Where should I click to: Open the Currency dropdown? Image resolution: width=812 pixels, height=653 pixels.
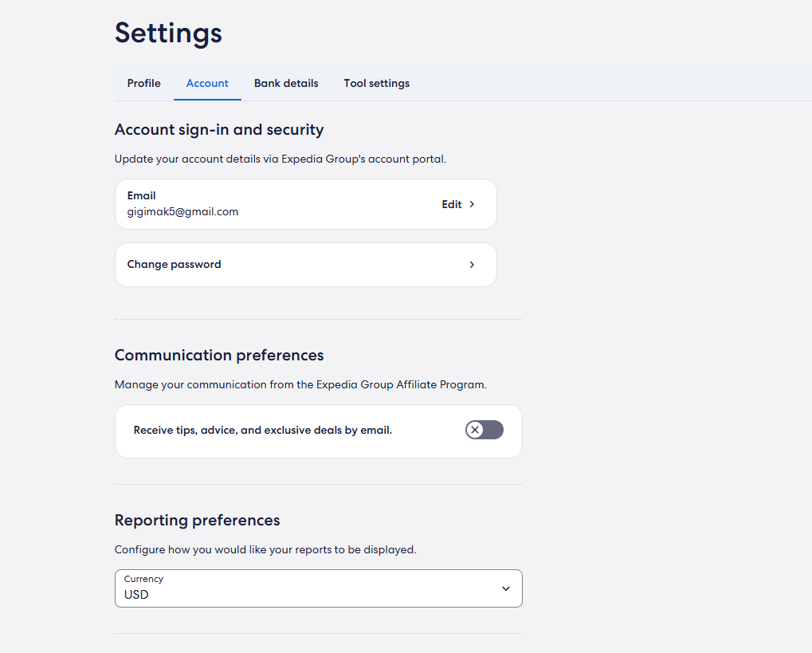point(318,588)
